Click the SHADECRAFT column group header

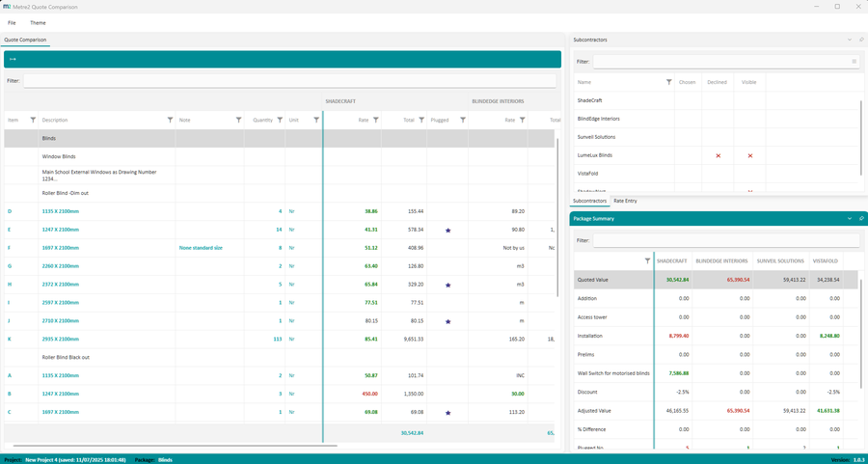pos(339,101)
